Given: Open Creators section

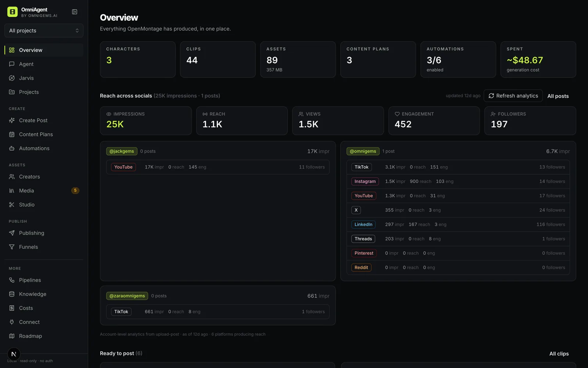Looking at the screenshot, I should pyautogui.click(x=44, y=177).
